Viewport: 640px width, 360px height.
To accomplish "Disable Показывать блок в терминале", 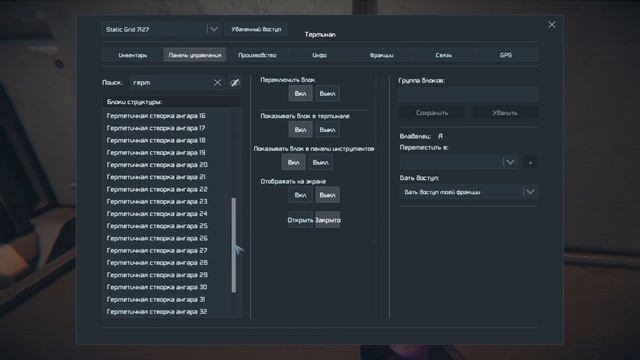I will coord(327,130).
